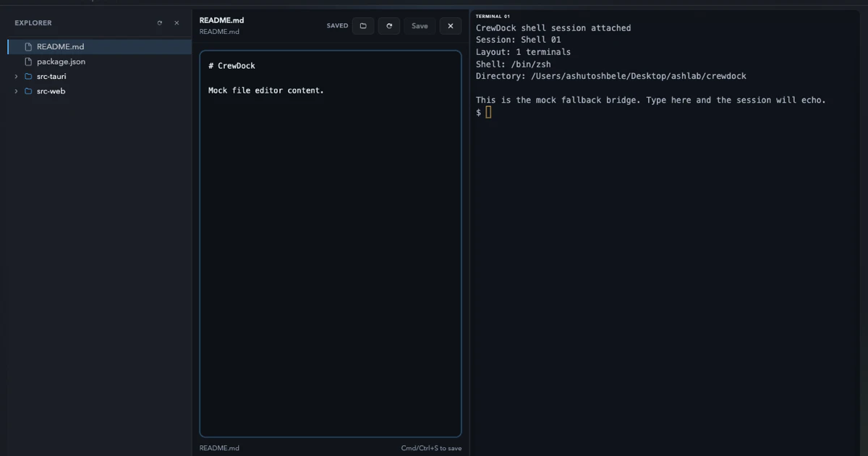Collapse src-tauri using its chevron
This screenshot has height=456, width=868.
coord(16,76)
